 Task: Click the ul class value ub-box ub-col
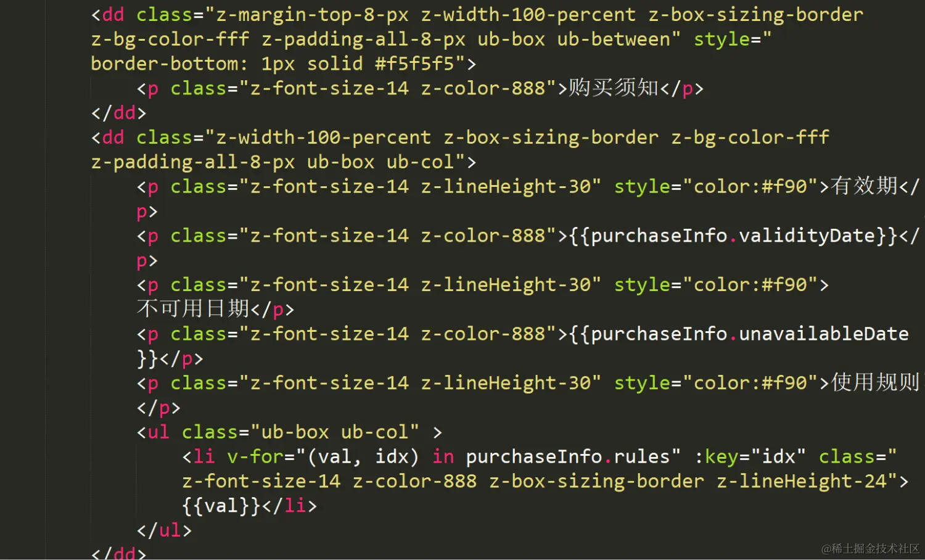pos(335,432)
